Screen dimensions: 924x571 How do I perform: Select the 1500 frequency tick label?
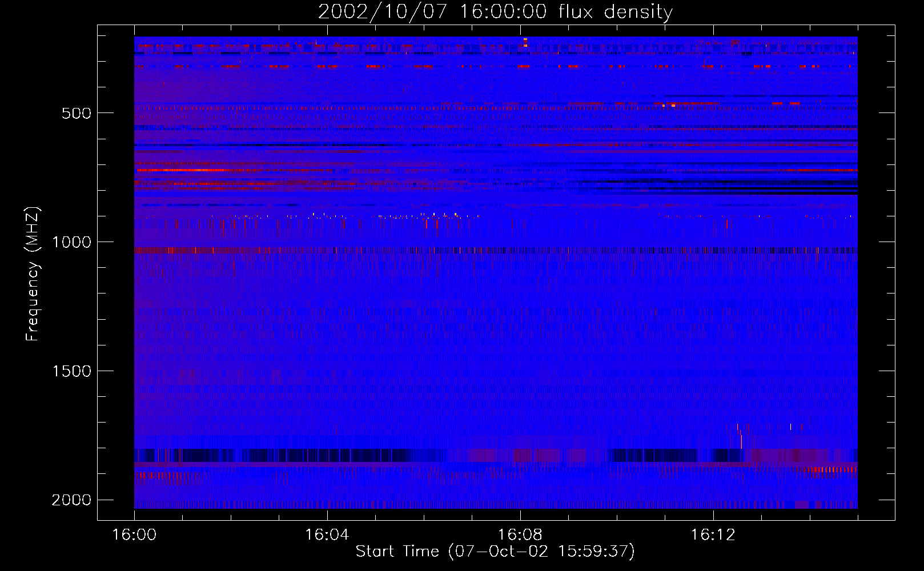pos(71,371)
